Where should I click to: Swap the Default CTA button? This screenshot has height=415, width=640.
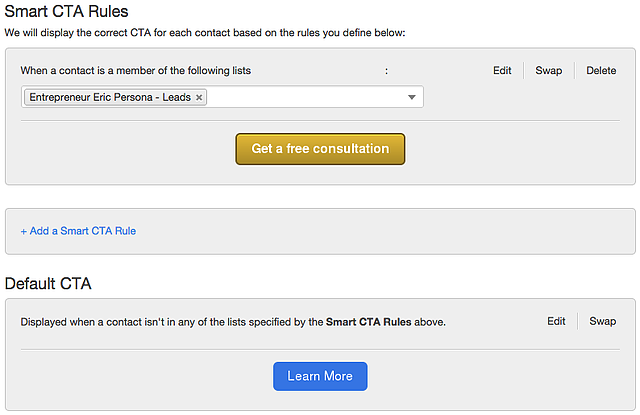point(602,322)
